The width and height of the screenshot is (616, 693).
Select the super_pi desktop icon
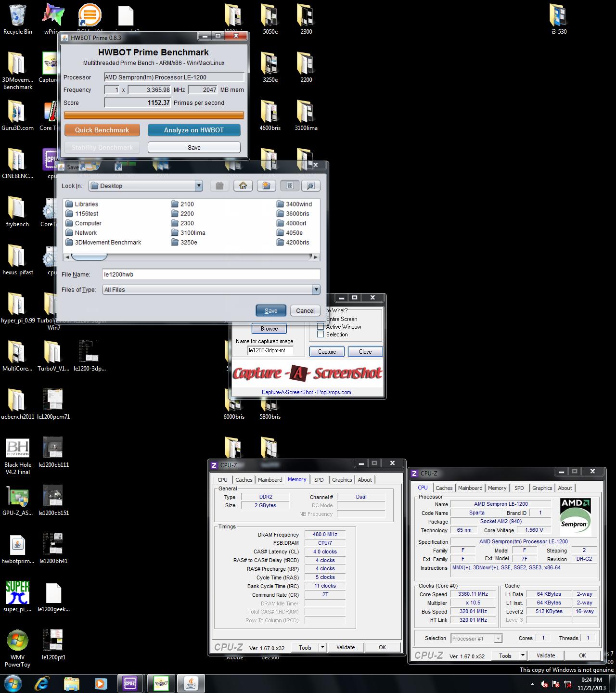coord(18,597)
